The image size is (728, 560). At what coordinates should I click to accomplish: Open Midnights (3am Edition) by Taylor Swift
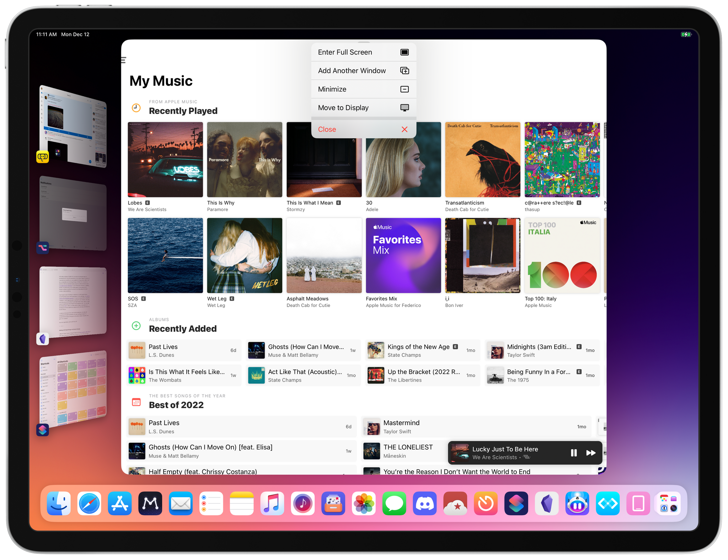coord(542,350)
